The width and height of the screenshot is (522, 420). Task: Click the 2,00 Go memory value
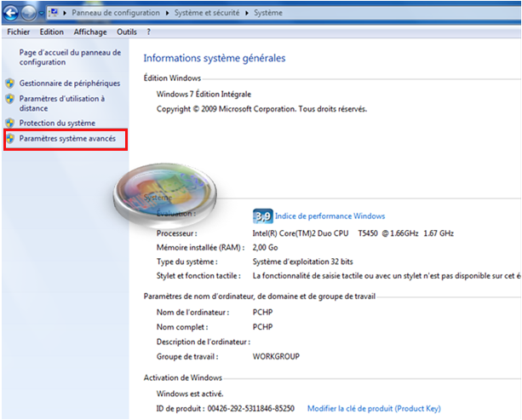(265, 247)
